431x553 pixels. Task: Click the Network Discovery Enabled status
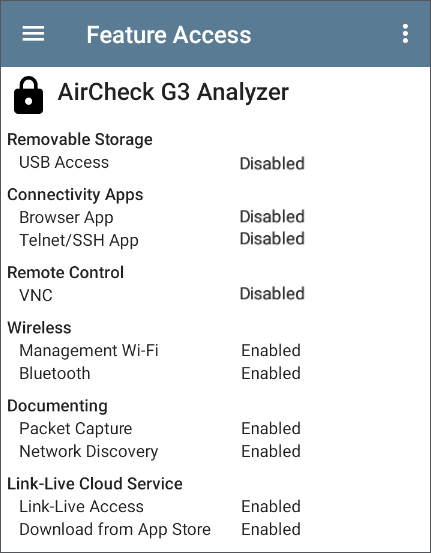271,451
